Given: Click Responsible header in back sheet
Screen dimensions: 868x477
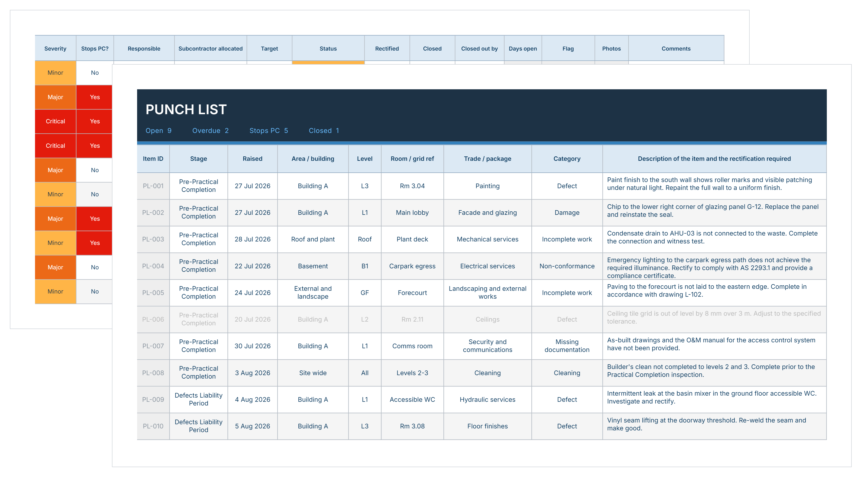Looking at the screenshot, I should click(144, 49).
